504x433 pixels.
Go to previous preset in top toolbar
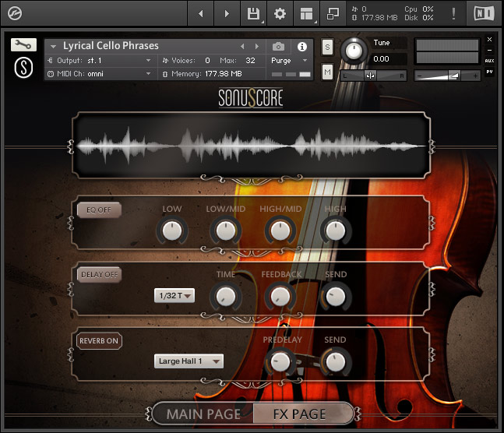coord(201,13)
